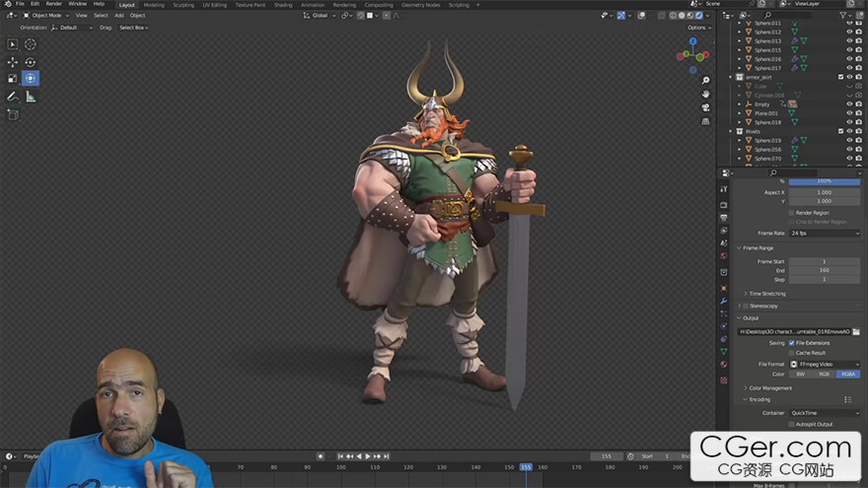
Task: Open the Container QuickTime dropdown
Action: point(825,413)
